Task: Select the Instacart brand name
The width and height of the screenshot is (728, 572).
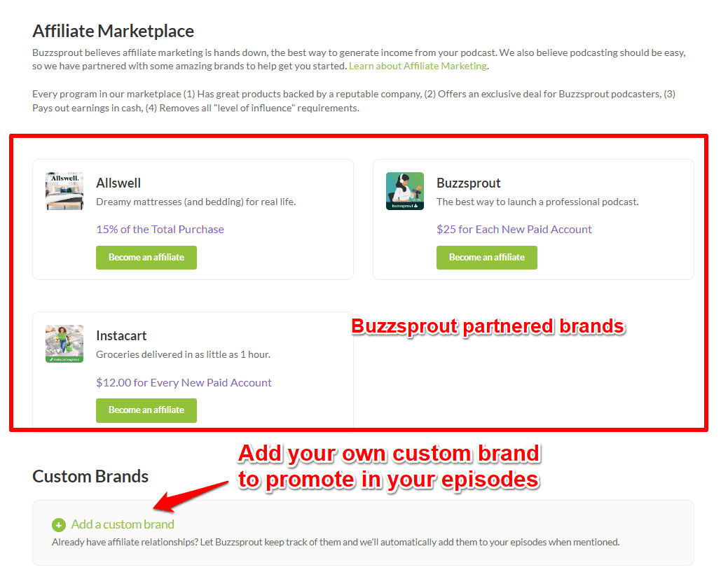Action: pyautogui.click(x=121, y=335)
